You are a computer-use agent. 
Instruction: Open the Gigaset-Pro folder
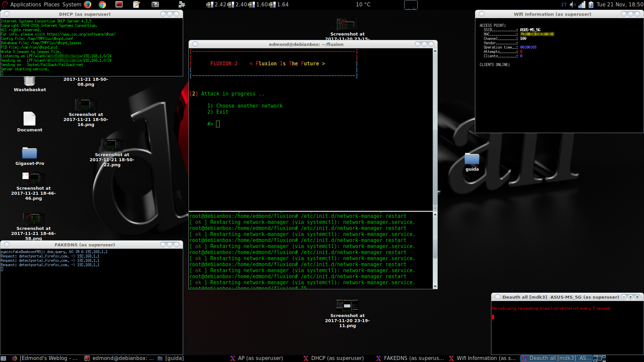pyautogui.click(x=30, y=153)
